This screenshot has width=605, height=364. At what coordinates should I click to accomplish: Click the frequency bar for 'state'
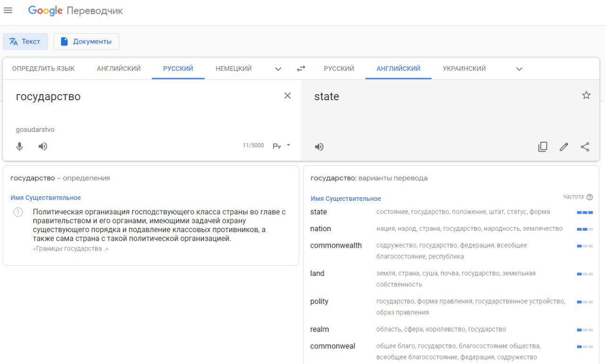(x=585, y=212)
